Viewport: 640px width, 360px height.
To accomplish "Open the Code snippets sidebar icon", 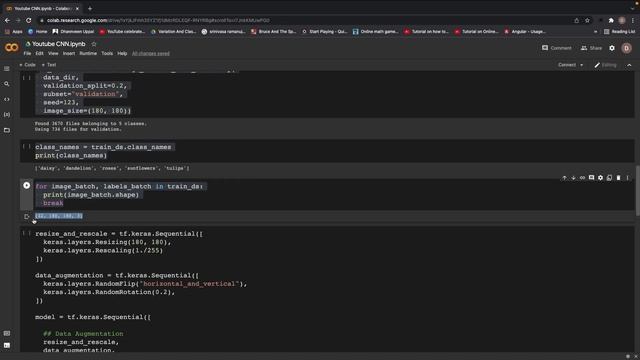I will point(7,99).
